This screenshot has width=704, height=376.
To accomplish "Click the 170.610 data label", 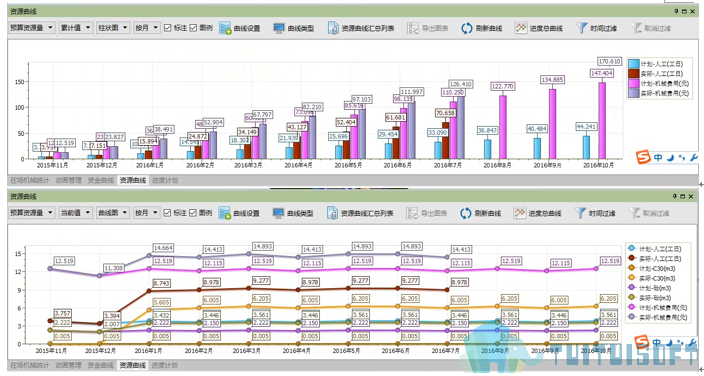I will tap(609, 62).
